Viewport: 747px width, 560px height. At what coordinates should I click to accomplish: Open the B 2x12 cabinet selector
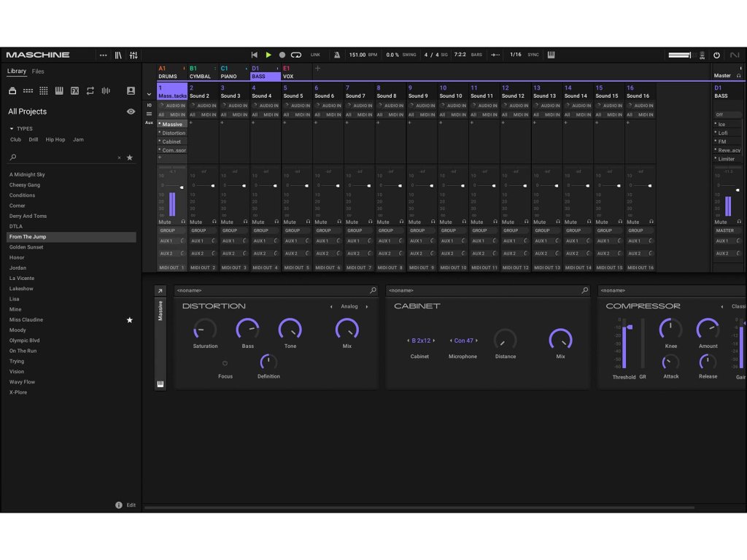point(421,341)
